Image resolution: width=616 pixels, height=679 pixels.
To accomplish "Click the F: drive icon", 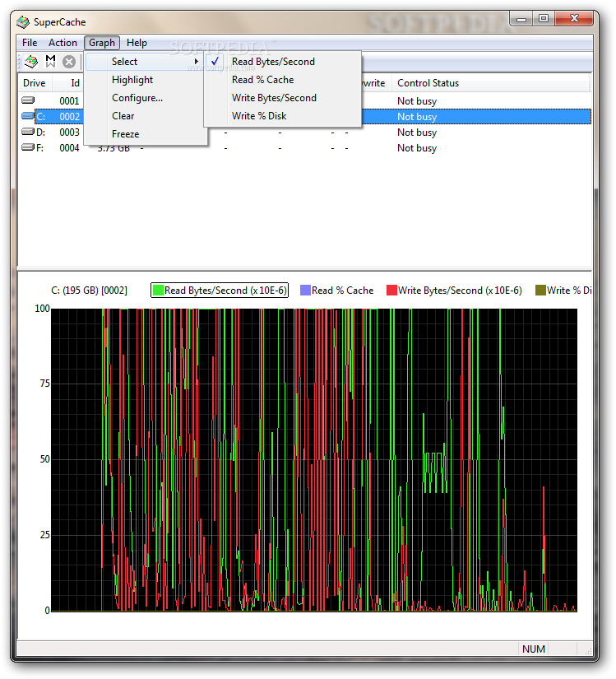I will 28,147.
